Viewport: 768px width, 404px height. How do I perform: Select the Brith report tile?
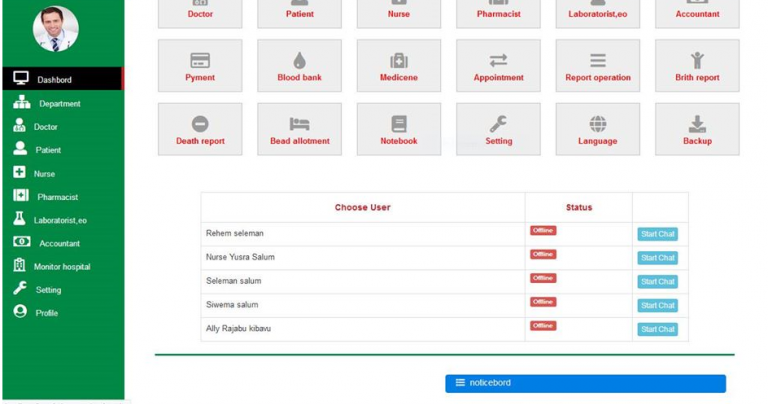(697, 66)
